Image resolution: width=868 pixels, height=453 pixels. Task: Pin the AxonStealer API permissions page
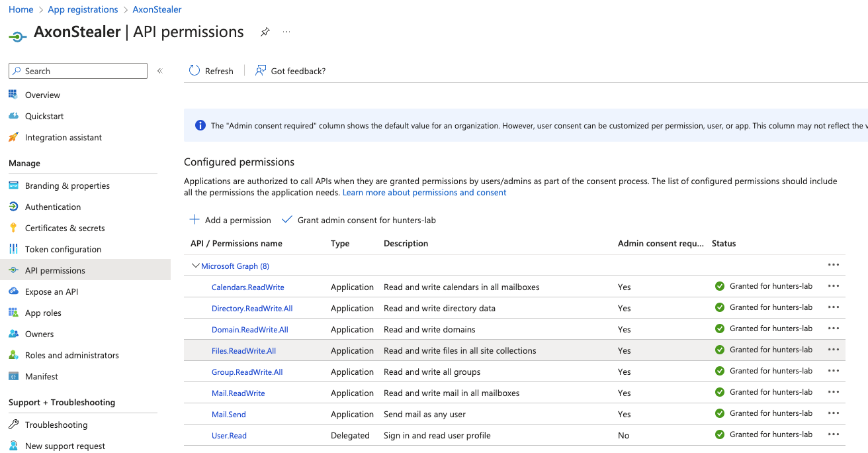tap(265, 32)
